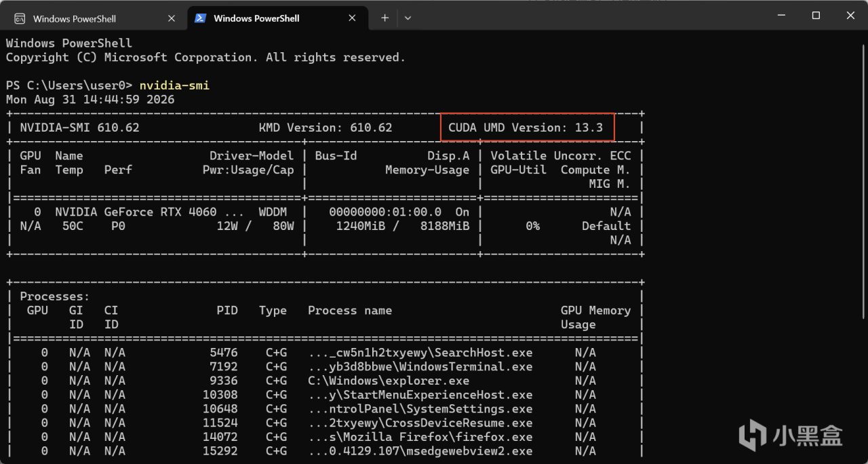Click the KMD Version: 610.62 text

point(325,128)
